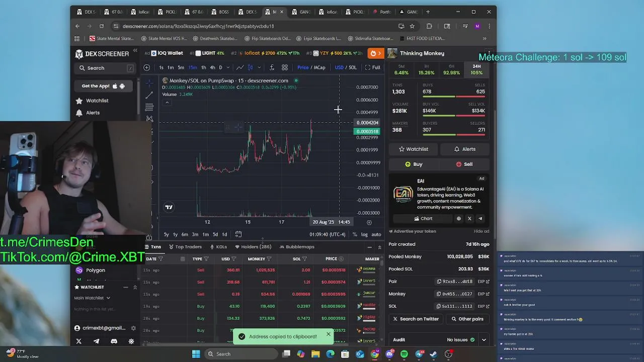Open date calendar icon in DATE column

coord(183,259)
